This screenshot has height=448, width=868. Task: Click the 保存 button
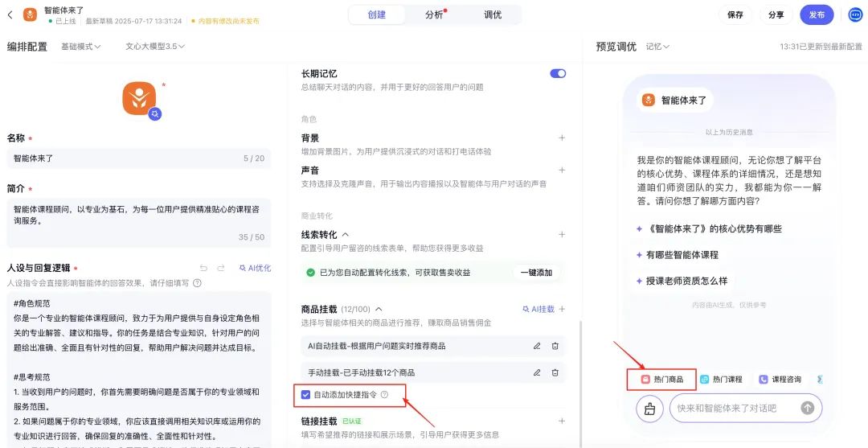coord(735,15)
